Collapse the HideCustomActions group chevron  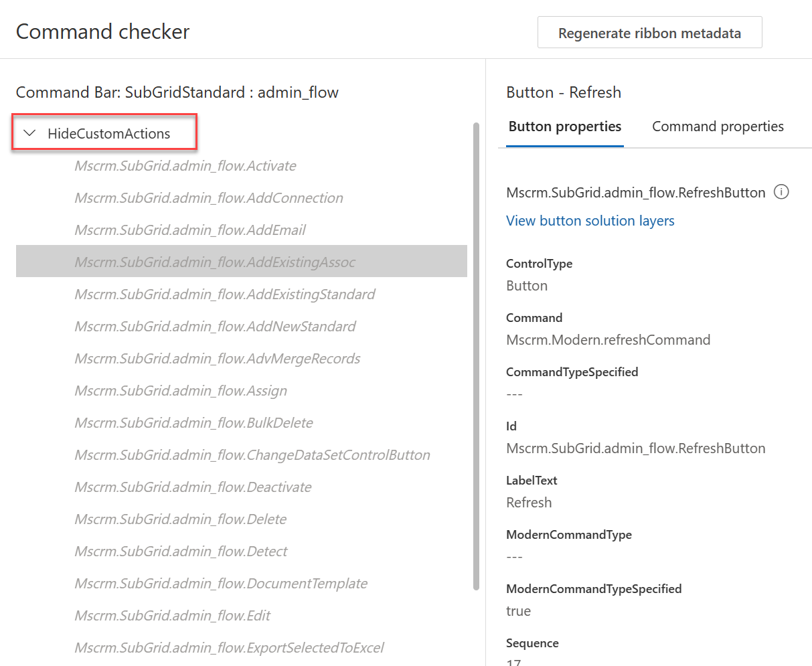click(29, 133)
